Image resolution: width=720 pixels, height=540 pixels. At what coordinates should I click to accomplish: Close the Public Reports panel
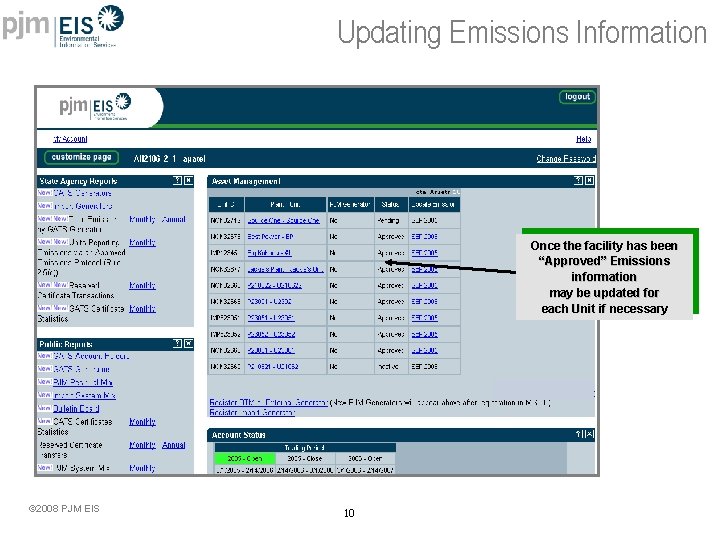pyautogui.click(x=188, y=343)
